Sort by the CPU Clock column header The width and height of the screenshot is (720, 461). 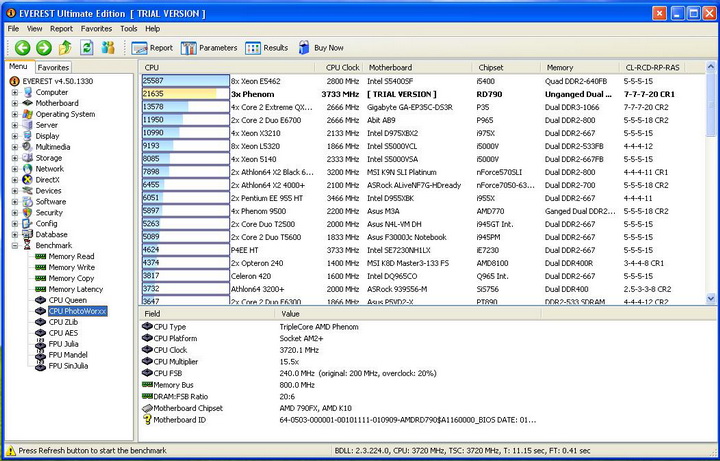pyautogui.click(x=340, y=67)
